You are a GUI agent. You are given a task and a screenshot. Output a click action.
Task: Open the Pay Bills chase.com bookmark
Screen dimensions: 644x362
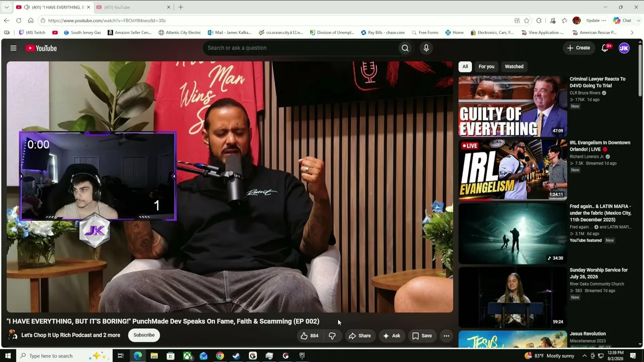click(383, 33)
